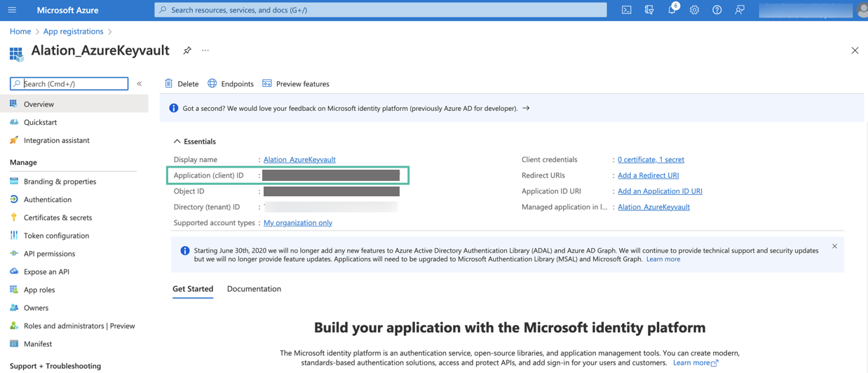The image size is (868, 373).
Task: Open portal settings gear
Action: 694,10
